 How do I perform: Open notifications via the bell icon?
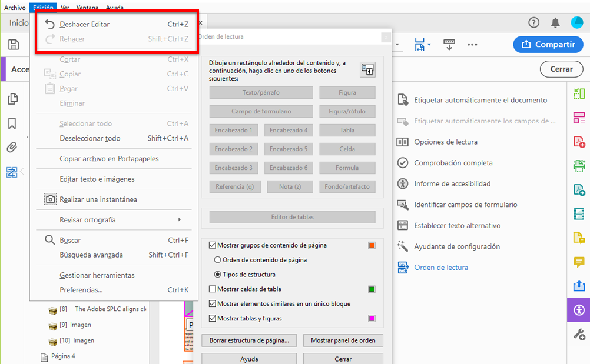pos(554,22)
